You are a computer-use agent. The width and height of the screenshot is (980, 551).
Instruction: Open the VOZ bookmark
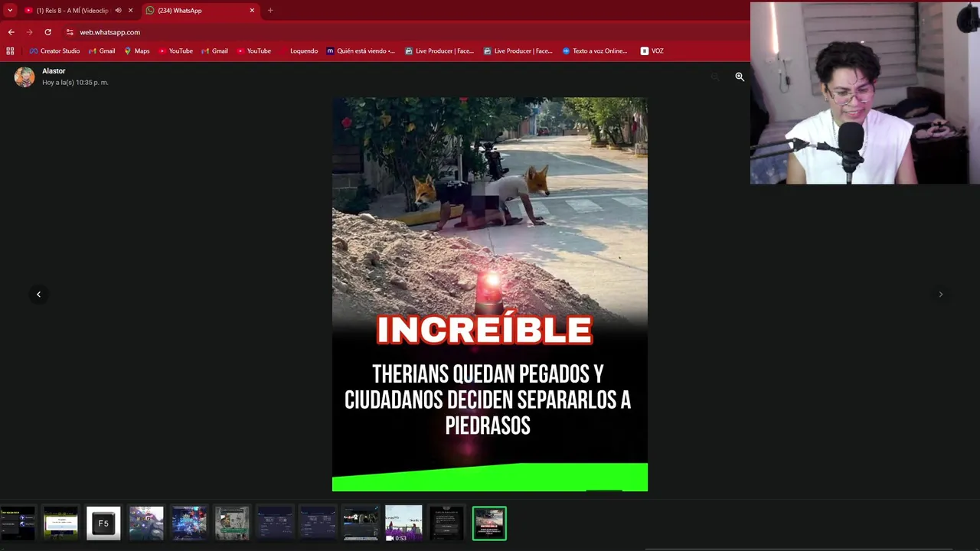click(x=652, y=51)
